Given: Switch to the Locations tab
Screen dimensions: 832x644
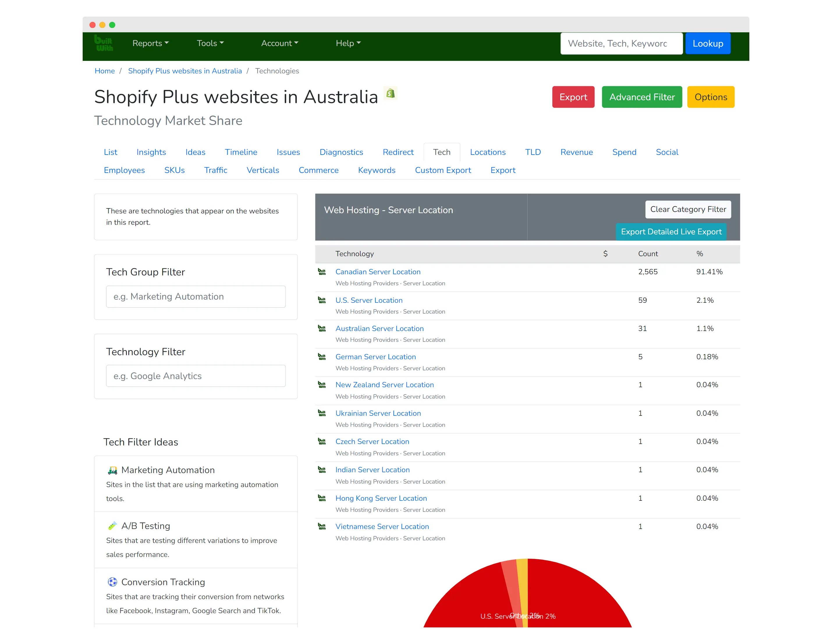Looking at the screenshot, I should click(487, 152).
